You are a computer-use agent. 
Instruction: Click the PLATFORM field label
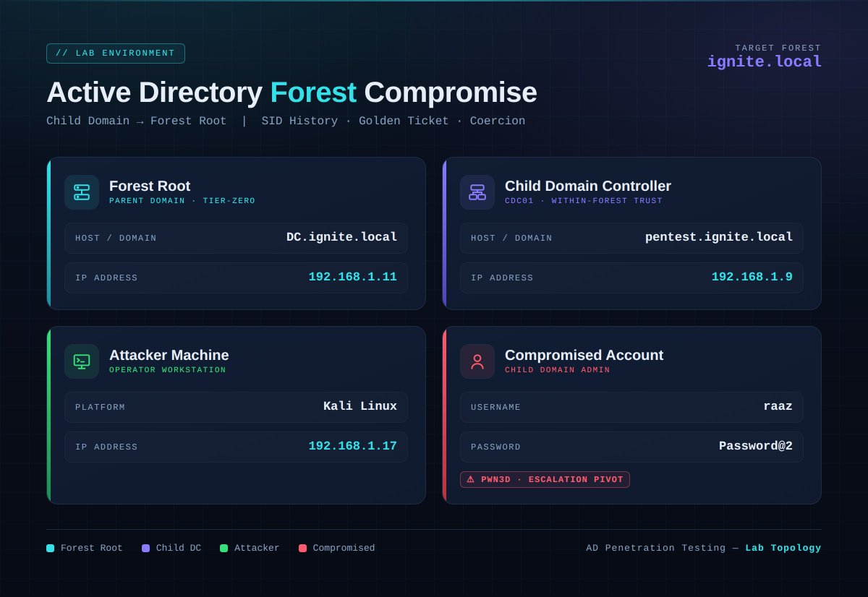click(100, 408)
